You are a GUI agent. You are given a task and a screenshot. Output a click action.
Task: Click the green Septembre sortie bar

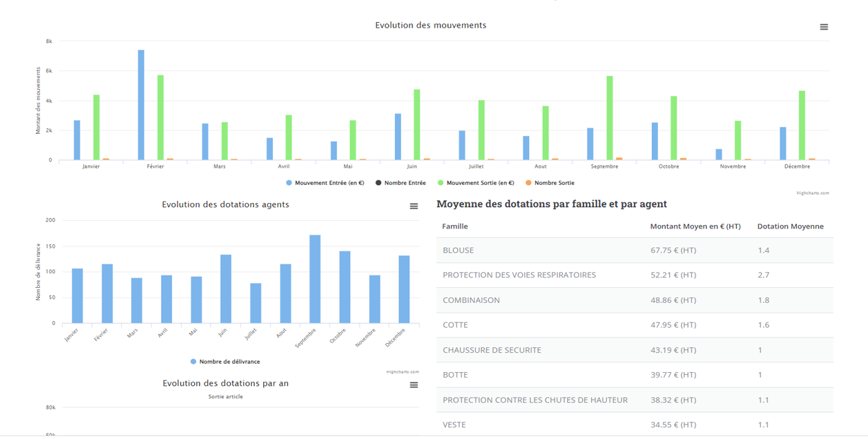[x=610, y=117]
